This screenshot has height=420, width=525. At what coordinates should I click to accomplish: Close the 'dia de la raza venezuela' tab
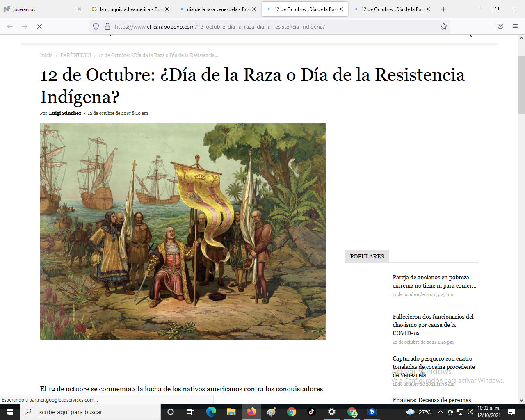tap(254, 9)
